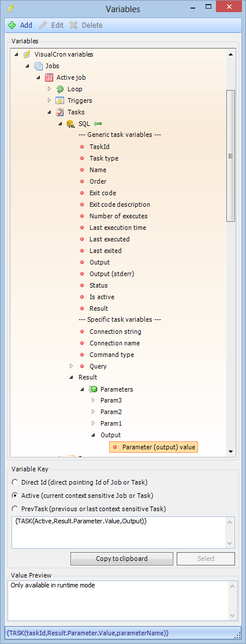Click the tree vertical scrollbar thumb

click(x=230, y=156)
